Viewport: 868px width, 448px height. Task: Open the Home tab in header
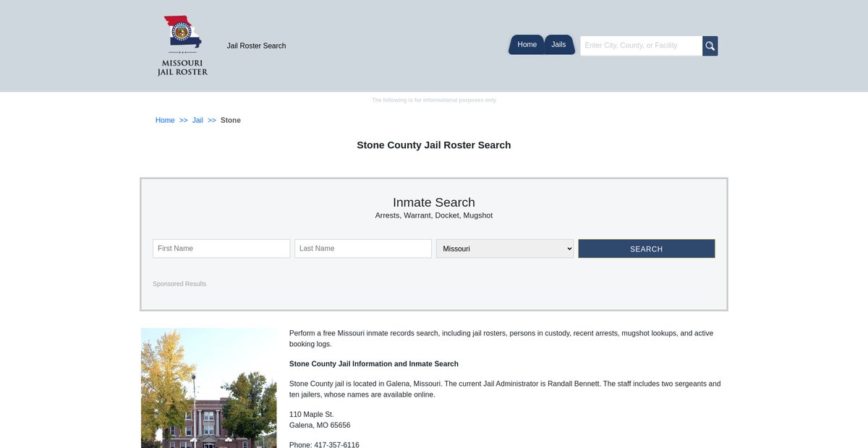click(x=527, y=45)
